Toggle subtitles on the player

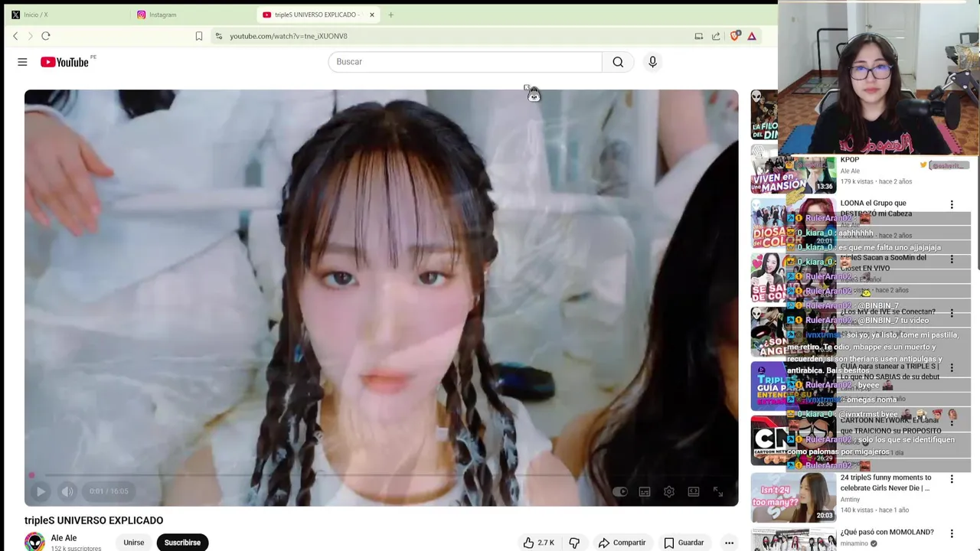[645, 492]
